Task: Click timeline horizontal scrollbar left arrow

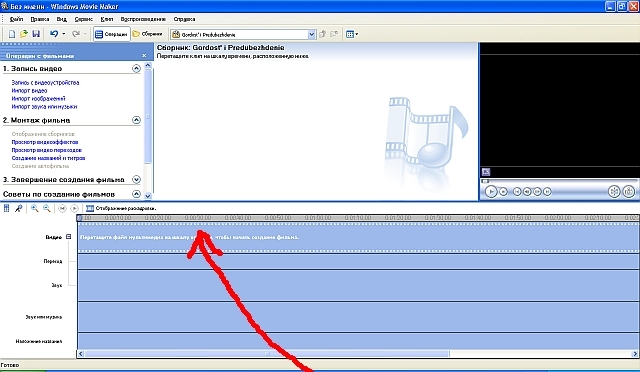Action: tap(81, 354)
